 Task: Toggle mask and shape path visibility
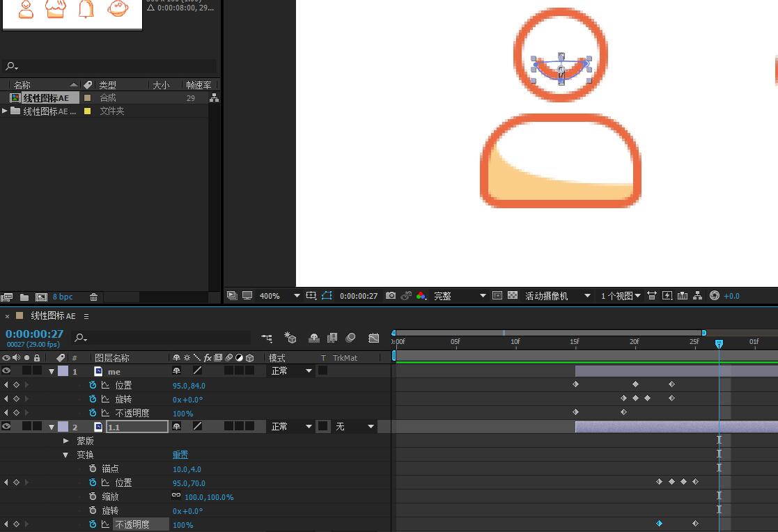coord(327,296)
